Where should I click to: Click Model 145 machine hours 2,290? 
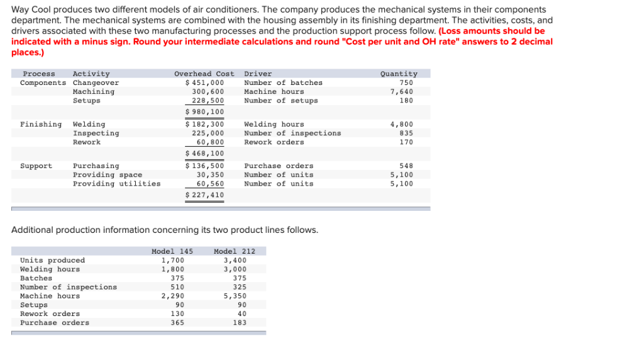(173, 296)
